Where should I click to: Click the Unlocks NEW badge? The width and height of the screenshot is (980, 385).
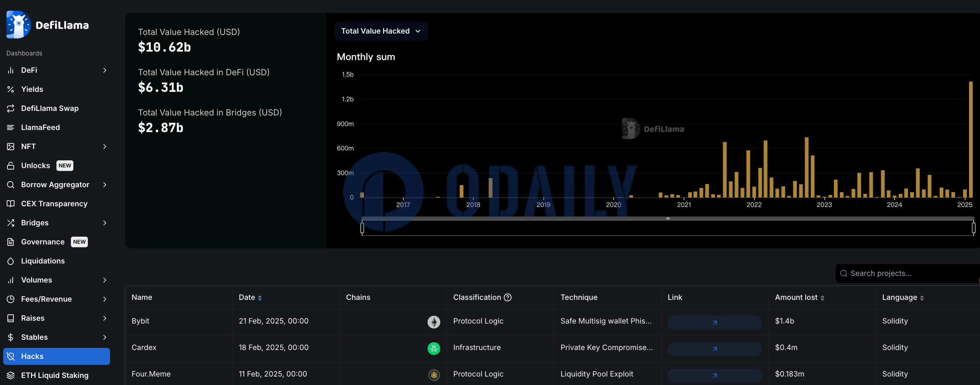(65, 165)
